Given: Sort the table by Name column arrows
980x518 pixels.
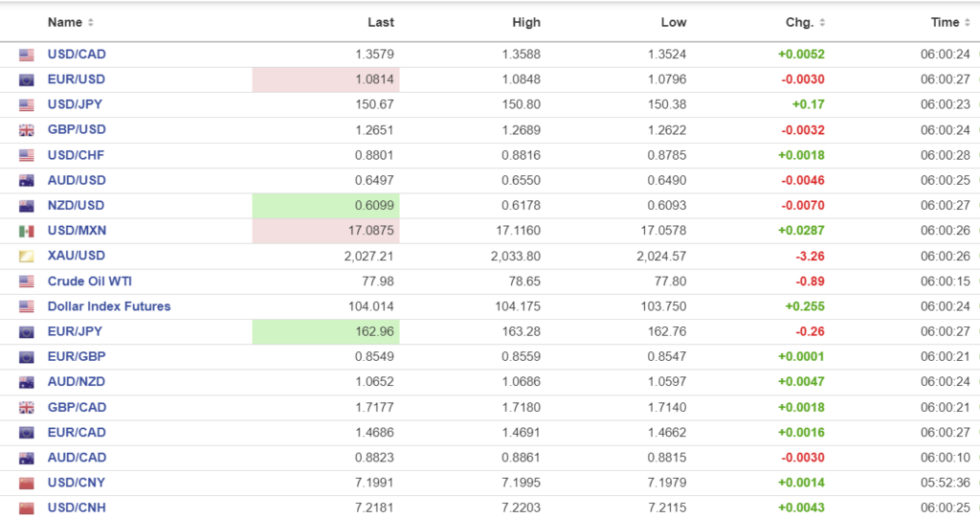Looking at the screenshot, I should [91, 22].
